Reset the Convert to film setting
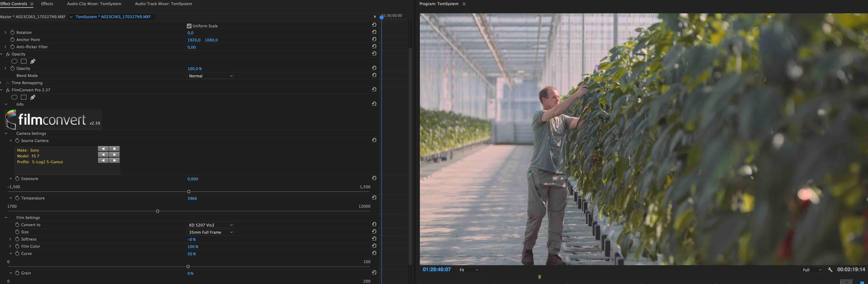The height and width of the screenshot is (284, 868). [x=374, y=224]
